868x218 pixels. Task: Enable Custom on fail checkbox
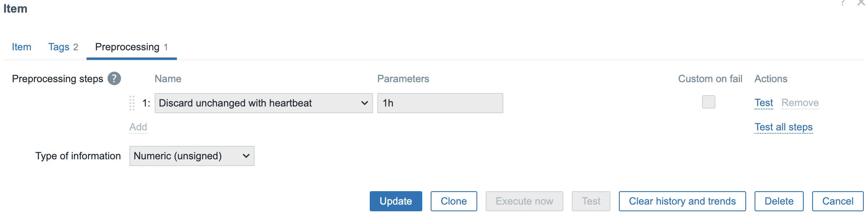coord(709,102)
